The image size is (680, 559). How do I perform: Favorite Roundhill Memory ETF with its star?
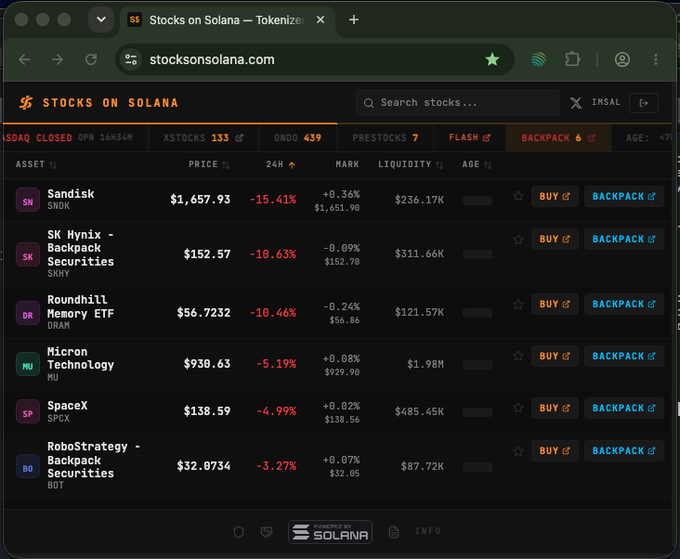[x=518, y=304]
